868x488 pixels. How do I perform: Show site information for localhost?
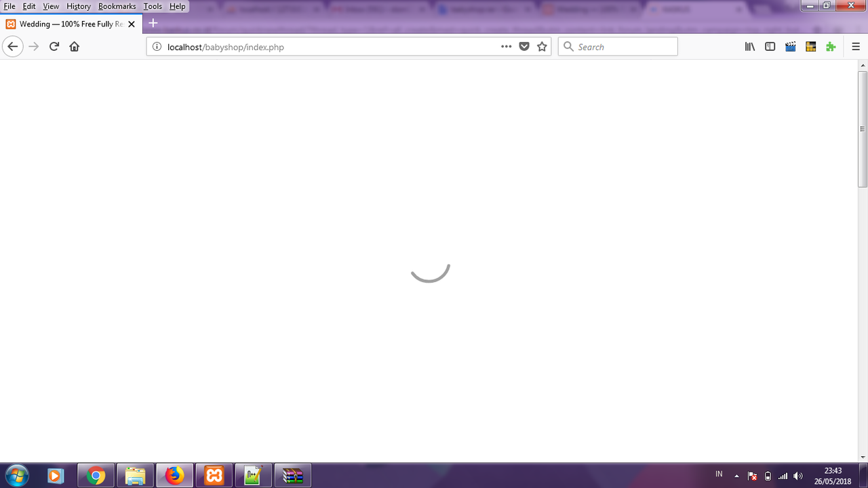(x=157, y=47)
